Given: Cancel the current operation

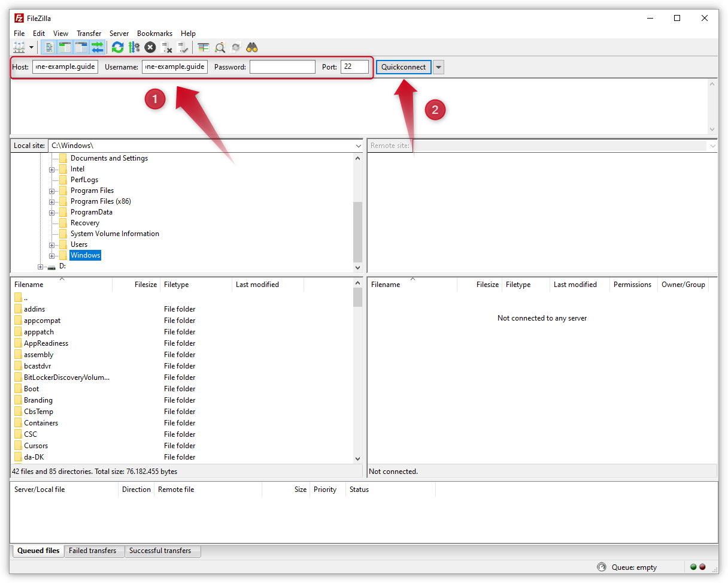Looking at the screenshot, I should 150,47.
